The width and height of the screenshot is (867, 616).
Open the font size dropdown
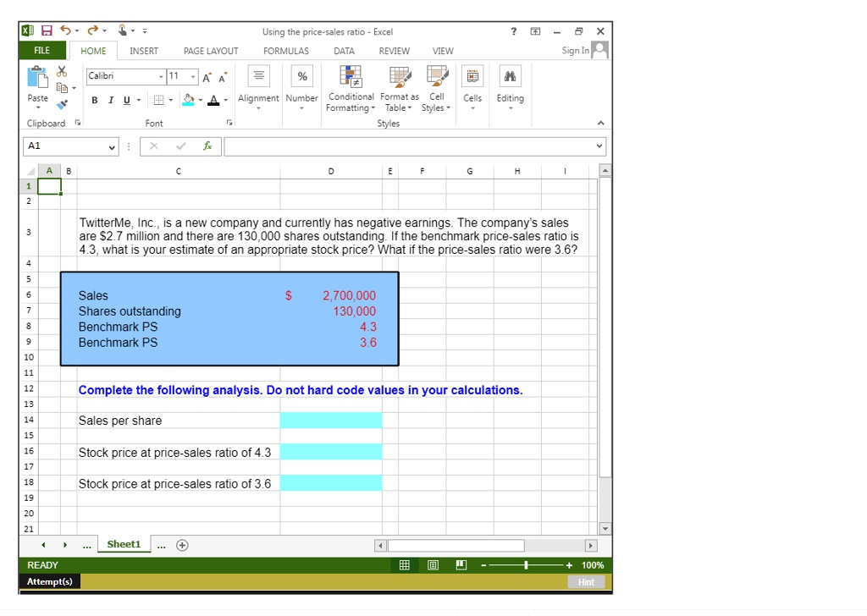click(193, 76)
